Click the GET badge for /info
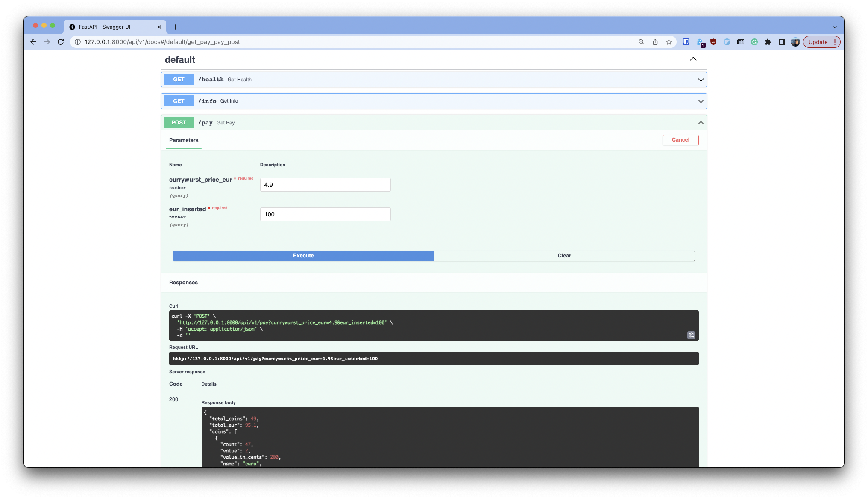 pos(179,101)
